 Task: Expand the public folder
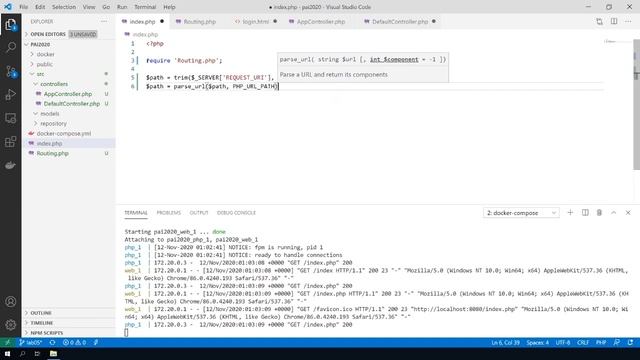[44, 64]
